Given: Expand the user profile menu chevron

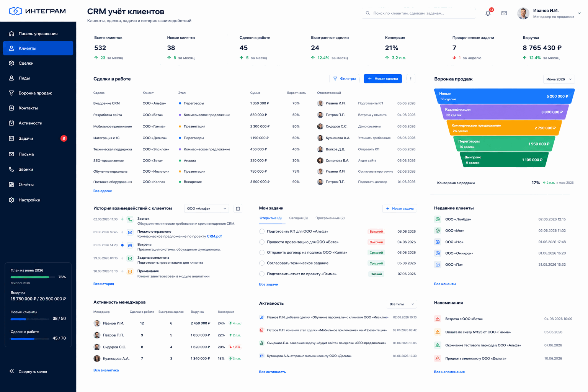Looking at the screenshot, I should click(x=579, y=13).
